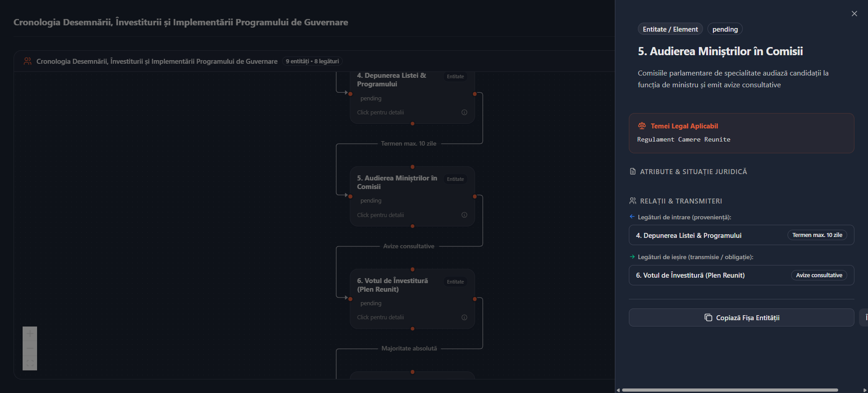868x393 pixels.
Task: Click the document icon beside Atribute & Situație Juridică
Action: click(x=633, y=171)
